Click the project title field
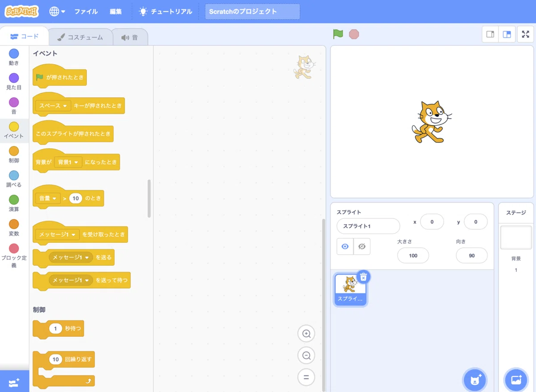The height and width of the screenshot is (392, 536). (x=252, y=12)
